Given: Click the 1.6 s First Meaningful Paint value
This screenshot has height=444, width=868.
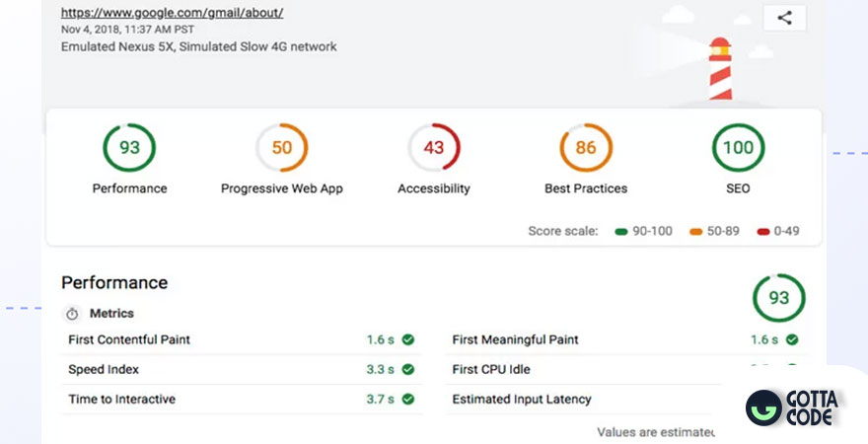Looking at the screenshot, I should pyautogui.click(x=764, y=340).
